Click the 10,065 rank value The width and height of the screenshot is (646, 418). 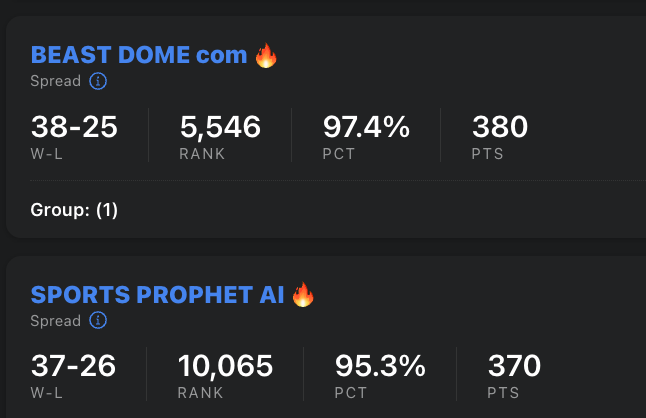click(225, 366)
